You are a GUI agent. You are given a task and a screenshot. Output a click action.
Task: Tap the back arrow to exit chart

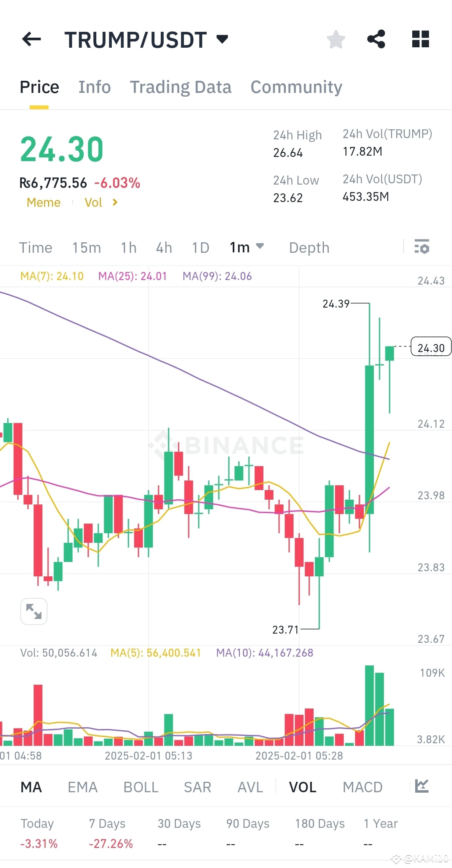[x=31, y=39]
